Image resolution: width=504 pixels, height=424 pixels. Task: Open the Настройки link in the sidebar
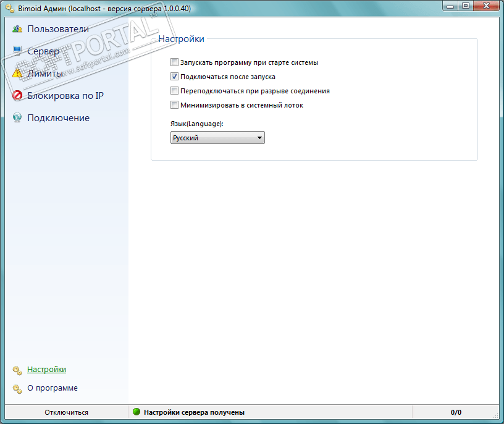point(46,370)
